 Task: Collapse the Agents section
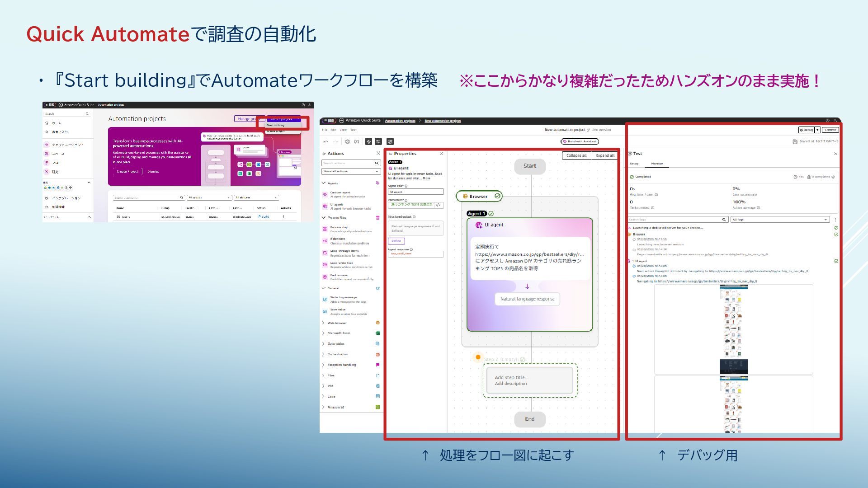(x=323, y=183)
